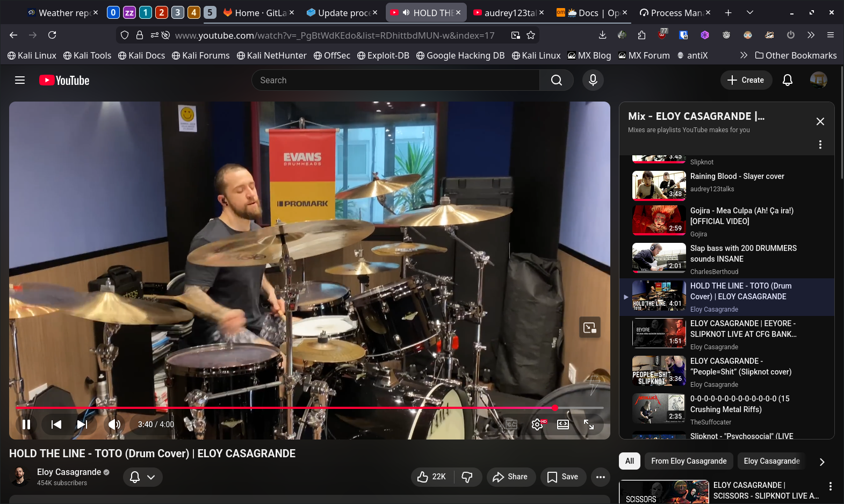This screenshot has width=844, height=504.
Task: Open video quality settings gear
Action: click(x=537, y=424)
